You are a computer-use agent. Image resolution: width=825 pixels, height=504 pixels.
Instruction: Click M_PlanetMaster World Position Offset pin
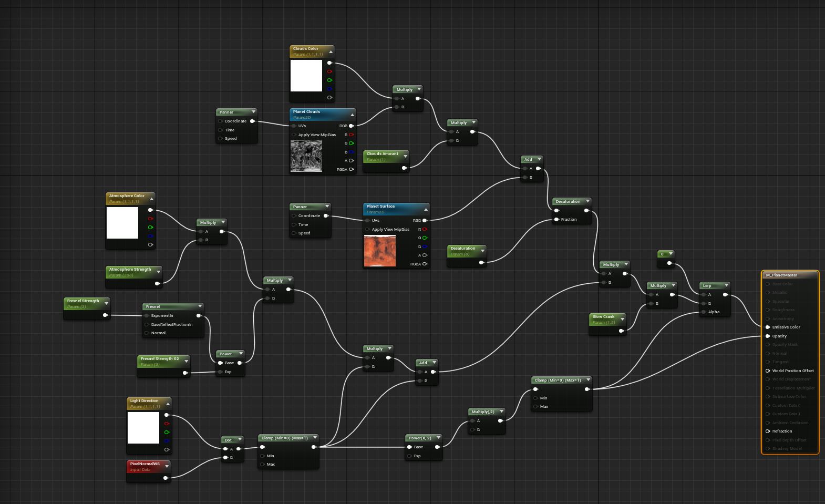pos(768,371)
